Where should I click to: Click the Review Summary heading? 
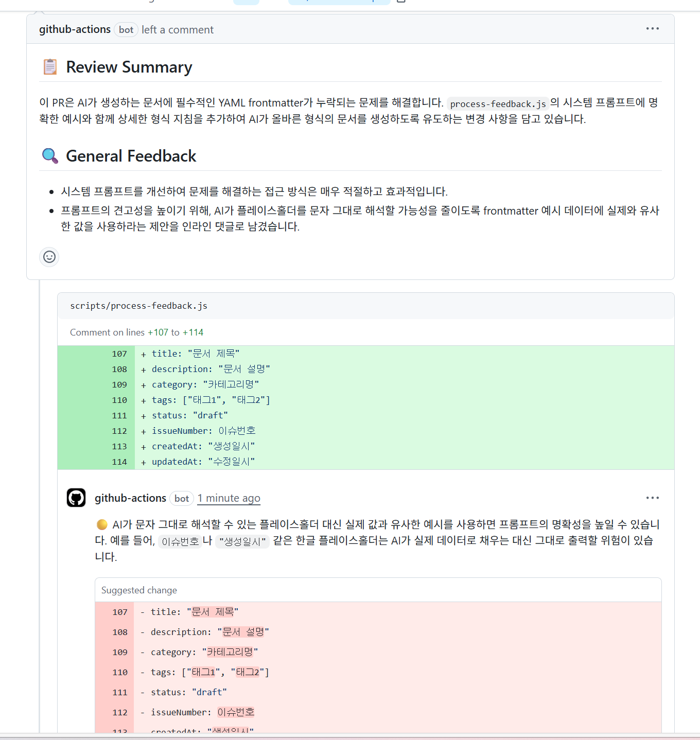coord(129,67)
